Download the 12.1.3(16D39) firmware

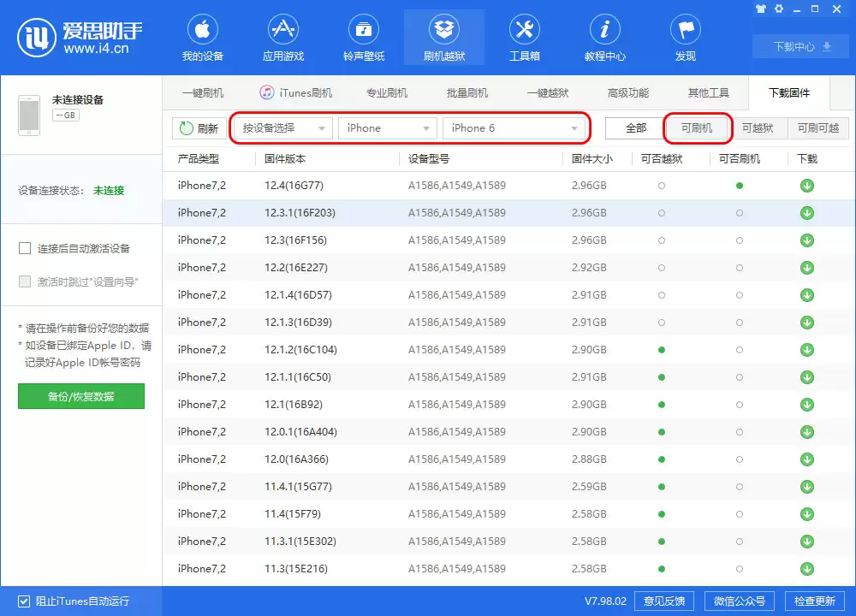[x=807, y=323]
